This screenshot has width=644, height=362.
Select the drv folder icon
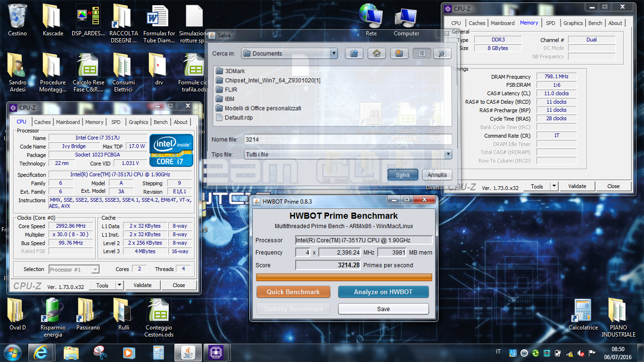click(159, 69)
